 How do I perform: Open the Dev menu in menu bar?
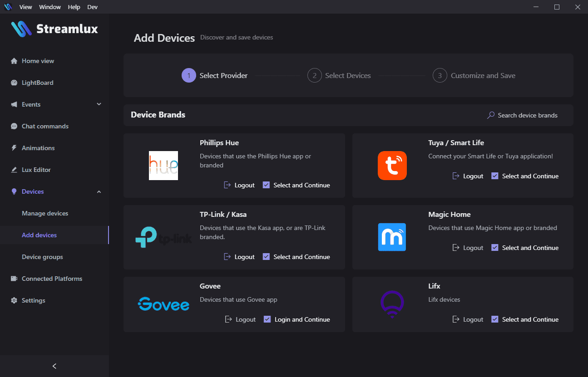(92, 7)
